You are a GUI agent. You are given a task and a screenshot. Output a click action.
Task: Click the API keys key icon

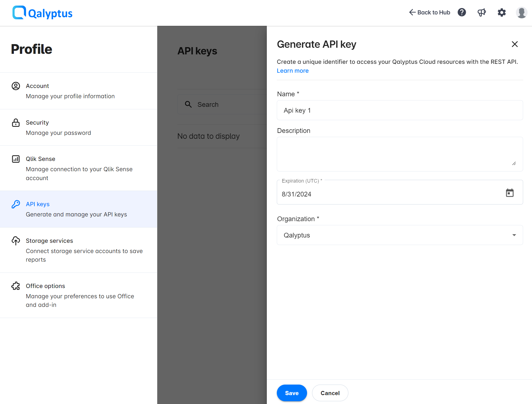16,204
